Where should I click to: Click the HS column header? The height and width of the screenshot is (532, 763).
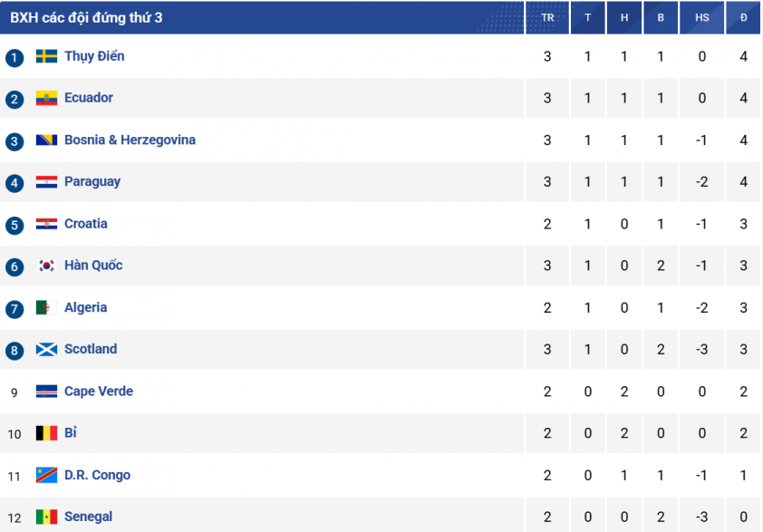coord(701,17)
